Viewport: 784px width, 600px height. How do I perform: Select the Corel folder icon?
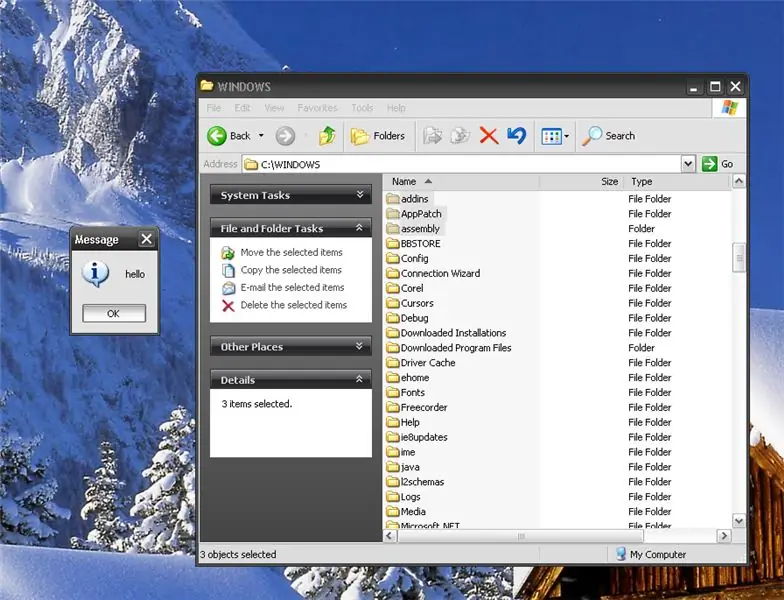[393, 288]
